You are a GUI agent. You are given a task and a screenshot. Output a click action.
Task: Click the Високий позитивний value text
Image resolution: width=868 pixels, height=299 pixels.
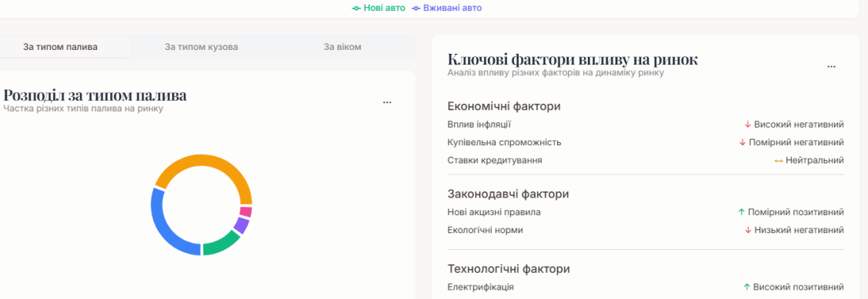798,287
